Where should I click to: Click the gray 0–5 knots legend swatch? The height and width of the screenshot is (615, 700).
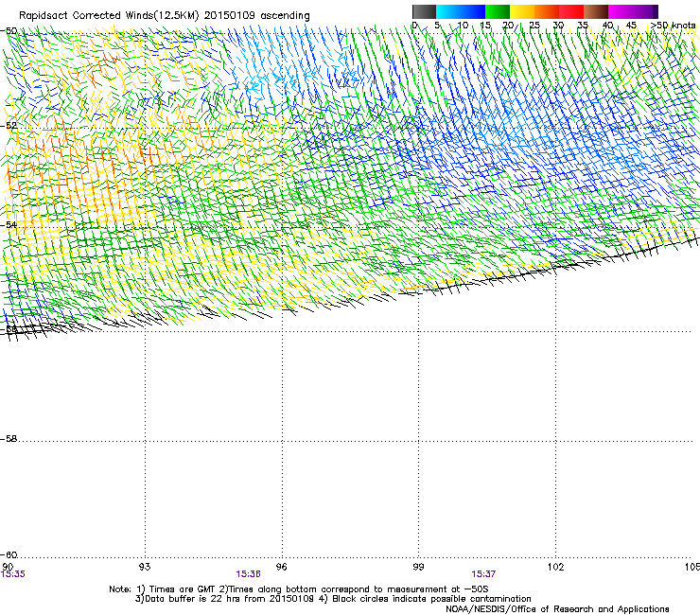(x=424, y=11)
